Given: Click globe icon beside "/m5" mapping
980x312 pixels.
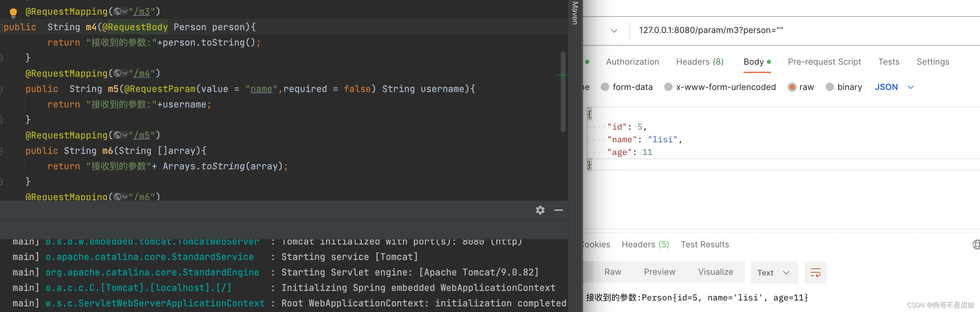Looking at the screenshot, I should [117, 135].
